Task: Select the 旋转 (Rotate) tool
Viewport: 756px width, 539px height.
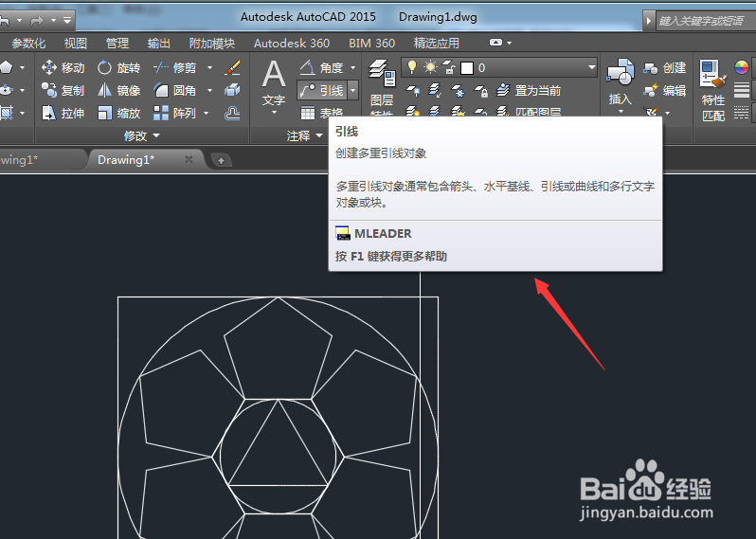Action: tap(118, 68)
